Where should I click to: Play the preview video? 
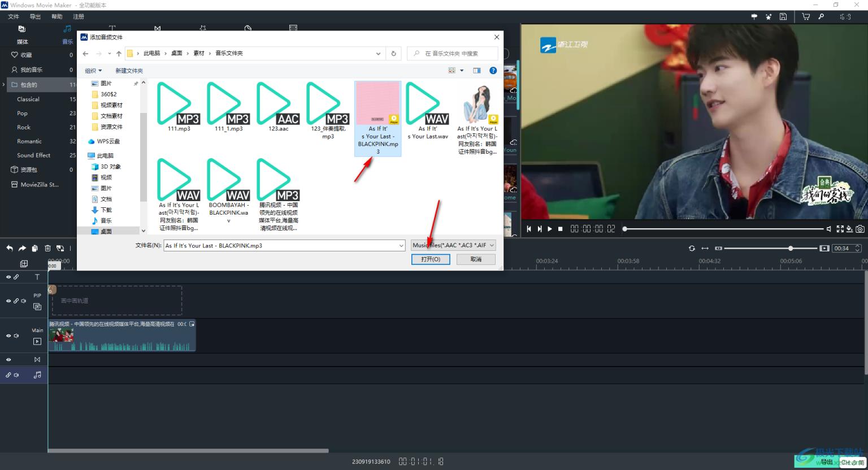click(x=549, y=229)
